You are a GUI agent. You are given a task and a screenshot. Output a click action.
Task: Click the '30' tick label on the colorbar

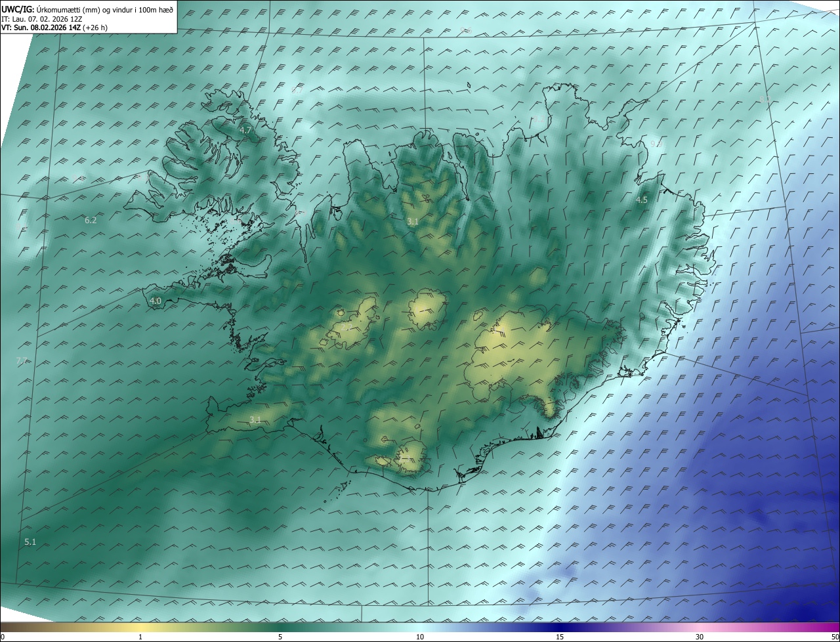[700, 637]
